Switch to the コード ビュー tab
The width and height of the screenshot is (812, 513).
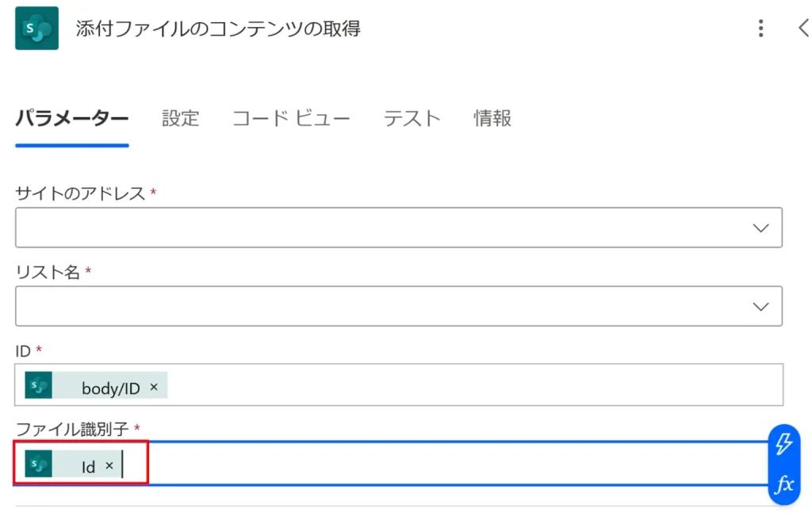point(291,119)
